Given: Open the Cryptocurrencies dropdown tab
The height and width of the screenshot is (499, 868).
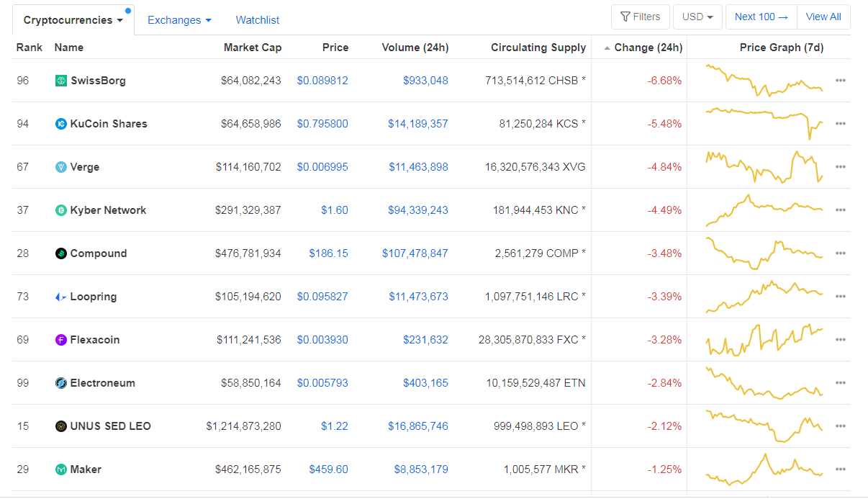Looking at the screenshot, I should (73, 20).
